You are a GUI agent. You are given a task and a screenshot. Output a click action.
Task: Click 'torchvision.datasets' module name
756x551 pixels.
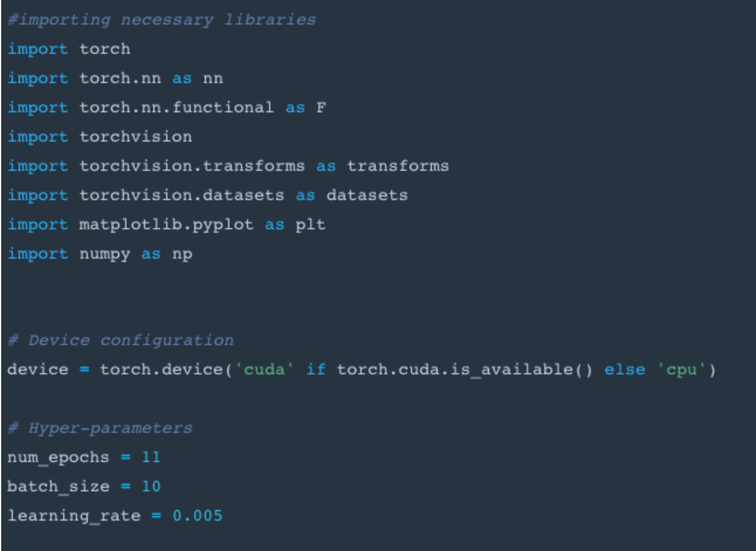click(x=181, y=195)
